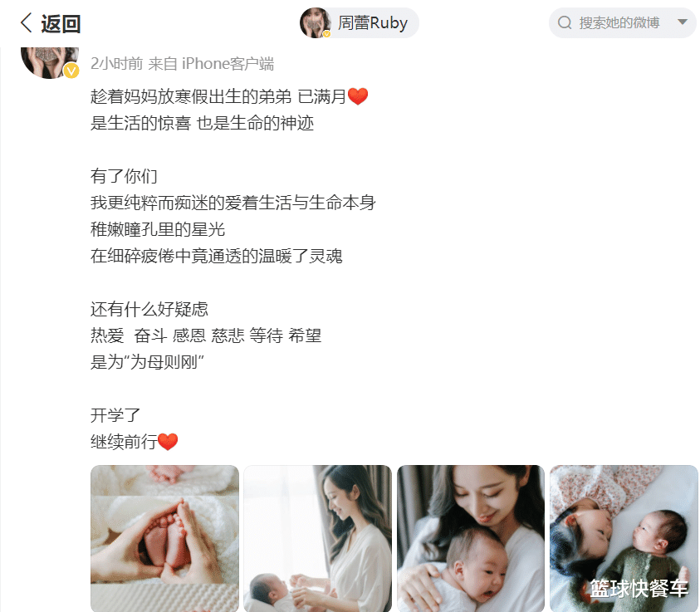Click the yellow verified V badge
This screenshot has height=612, width=700.
click(71, 71)
